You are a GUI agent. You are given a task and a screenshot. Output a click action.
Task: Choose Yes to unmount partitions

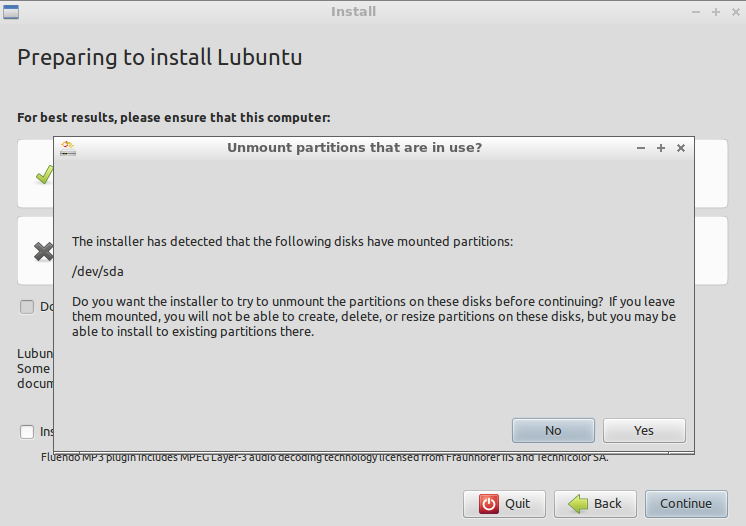click(644, 430)
